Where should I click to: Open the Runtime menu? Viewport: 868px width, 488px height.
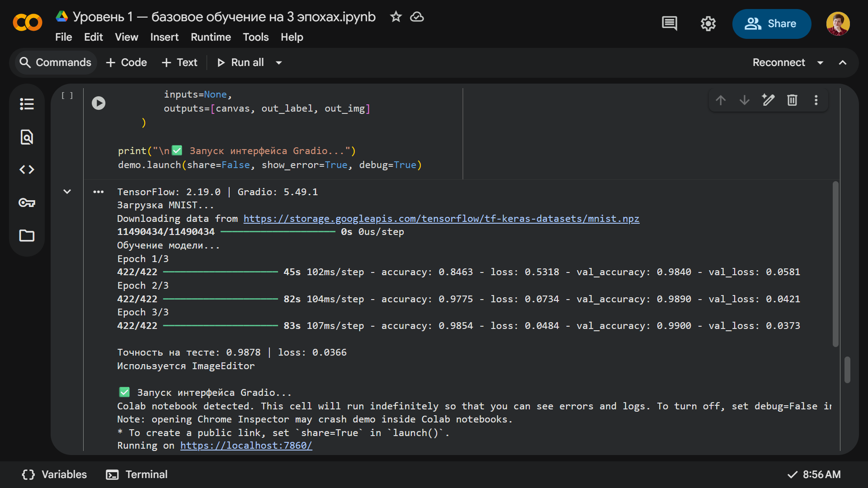[x=211, y=37]
